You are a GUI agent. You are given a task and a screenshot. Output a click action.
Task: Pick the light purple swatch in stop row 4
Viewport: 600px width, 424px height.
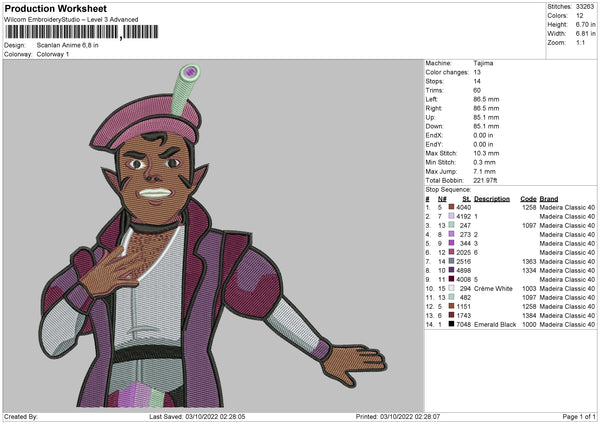pos(452,234)
